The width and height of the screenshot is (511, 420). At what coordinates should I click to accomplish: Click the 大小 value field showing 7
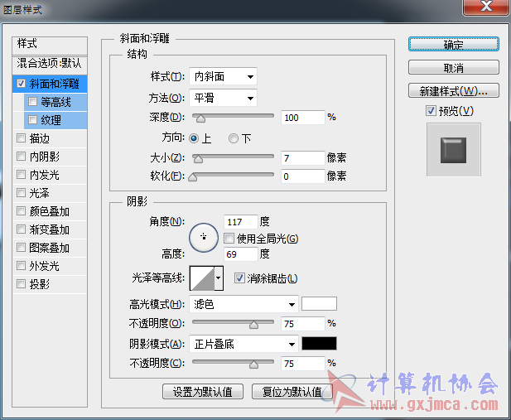[x=303, y=158]
